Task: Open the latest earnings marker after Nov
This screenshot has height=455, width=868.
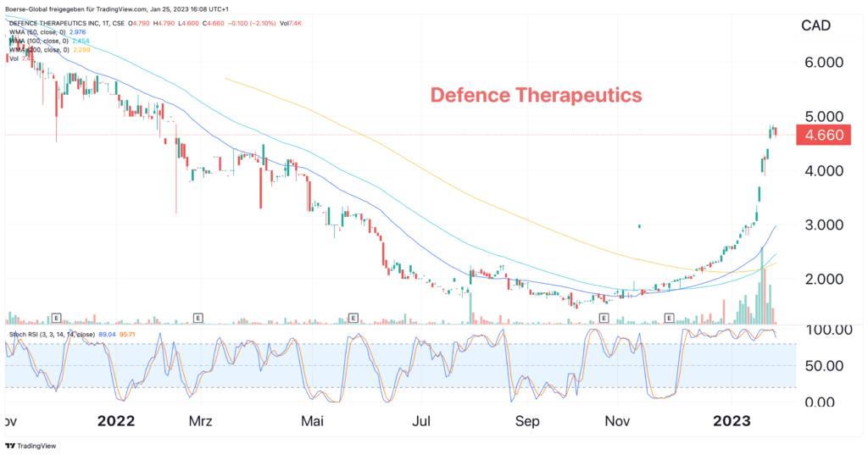Action: (x=670, y=318)
